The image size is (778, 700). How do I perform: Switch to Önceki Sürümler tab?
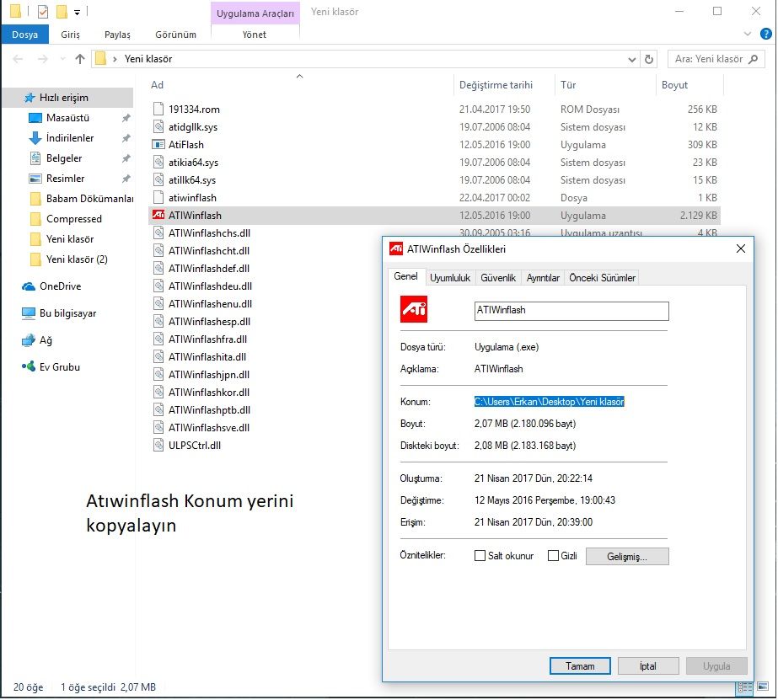pos(602,278)
